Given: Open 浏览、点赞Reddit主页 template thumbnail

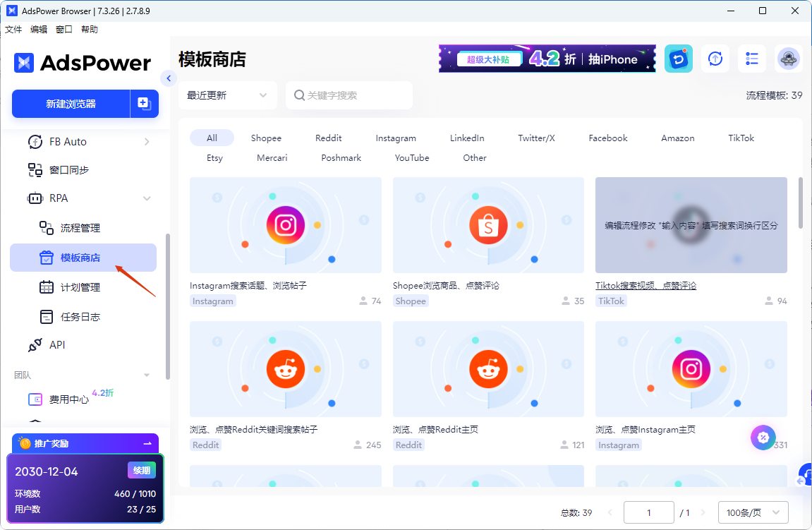Looking at the screenshot, I should coord(488,369).
